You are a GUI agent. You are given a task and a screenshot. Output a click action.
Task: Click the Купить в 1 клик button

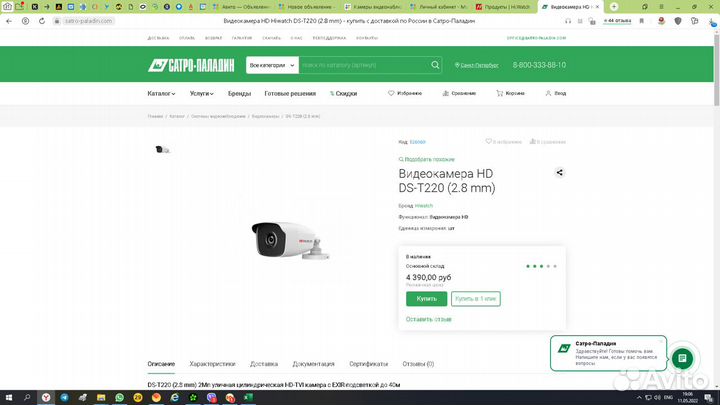[x=476, y=299]
